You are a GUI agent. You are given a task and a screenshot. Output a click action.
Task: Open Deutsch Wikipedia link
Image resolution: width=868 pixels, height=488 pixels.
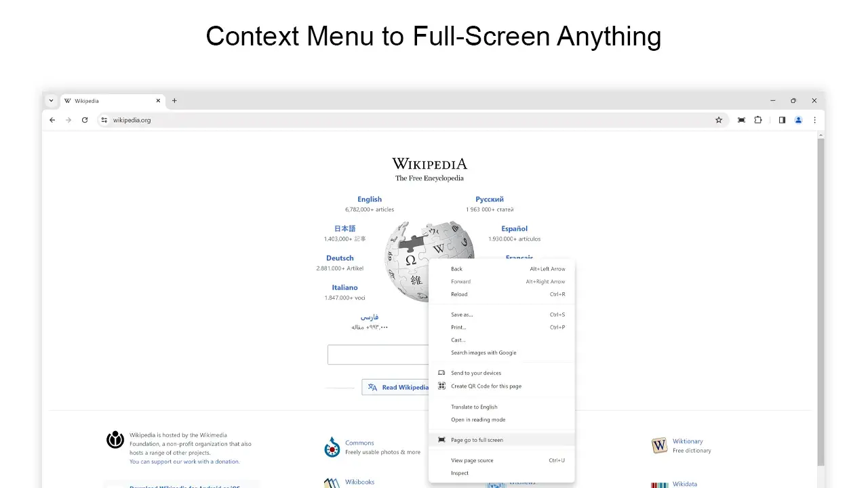tap(340, 258)
